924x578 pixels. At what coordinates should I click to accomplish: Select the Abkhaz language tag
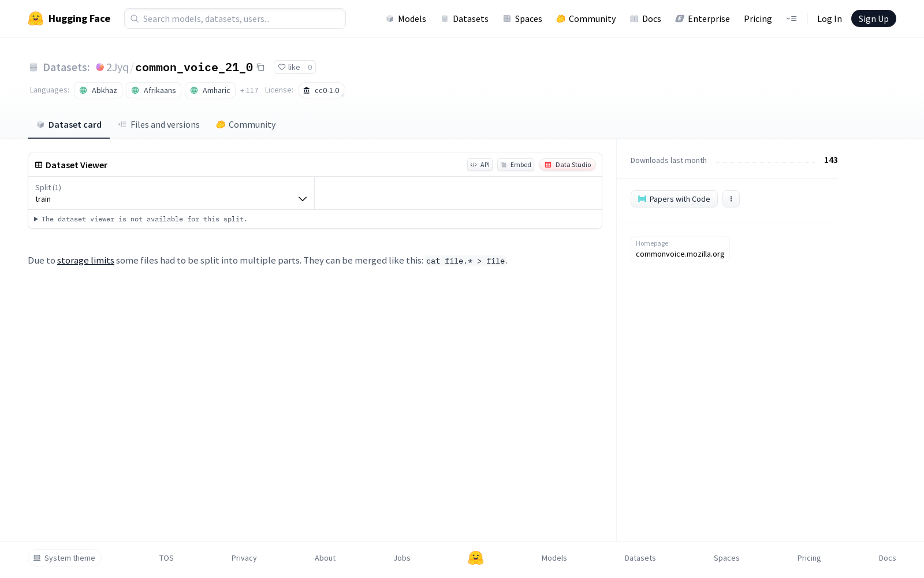pyautogui.click(x=98, y=90)
